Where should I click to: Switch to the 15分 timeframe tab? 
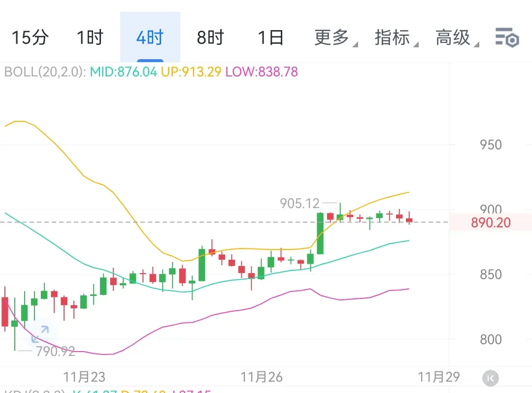(x=30, y=37)
